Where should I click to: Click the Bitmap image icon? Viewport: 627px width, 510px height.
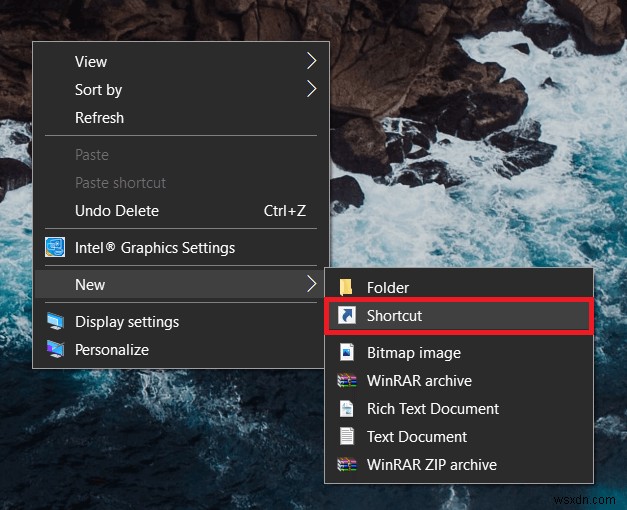coord(346,353)
